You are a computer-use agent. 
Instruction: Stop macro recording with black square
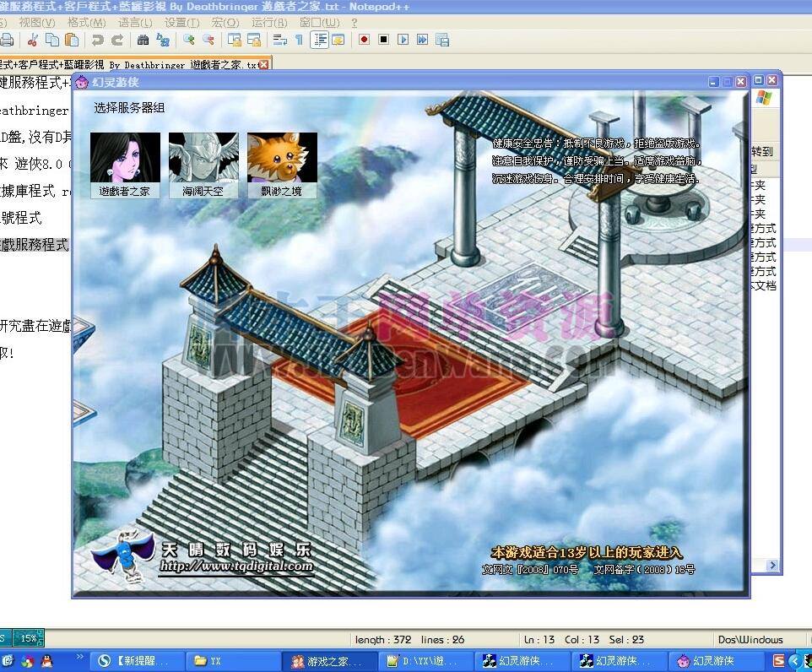[x=384, y=40]
